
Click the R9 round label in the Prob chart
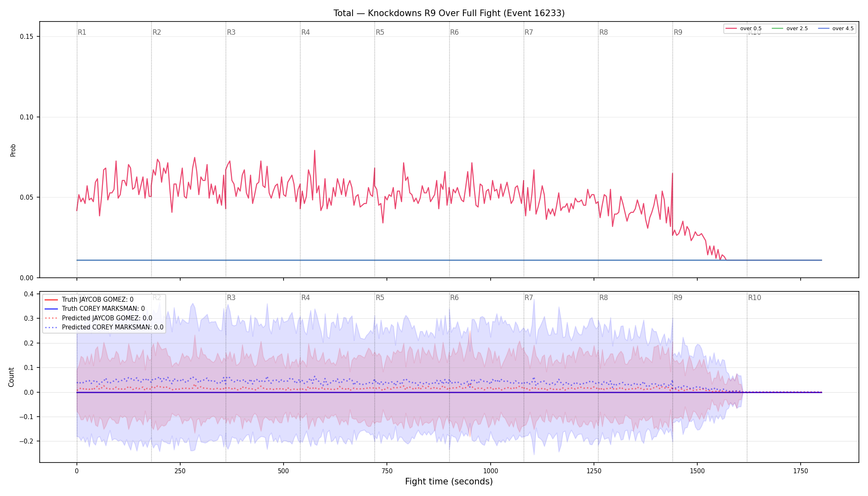point(678,32)
